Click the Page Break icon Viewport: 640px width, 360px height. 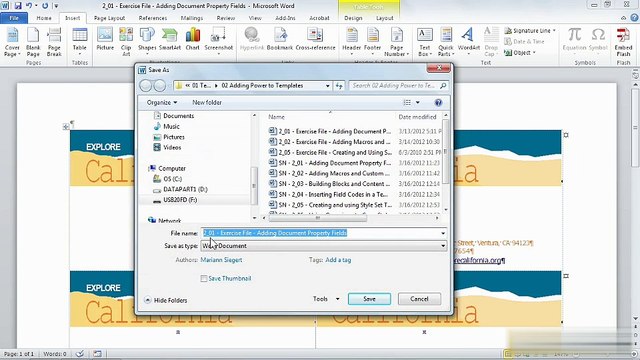(x=54, y=42)
